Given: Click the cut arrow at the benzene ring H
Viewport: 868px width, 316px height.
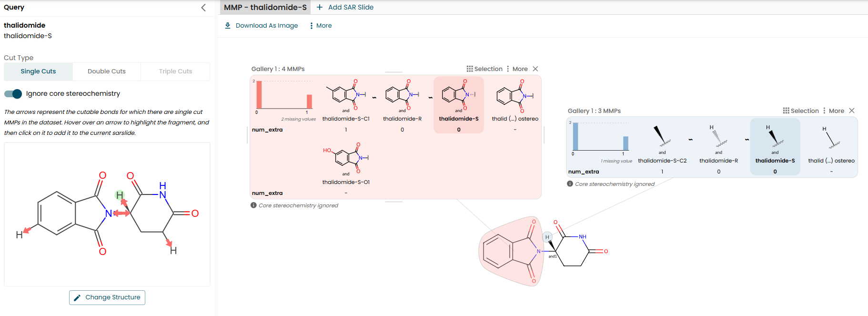Looking at the screenshot, I should pos(27,230).
